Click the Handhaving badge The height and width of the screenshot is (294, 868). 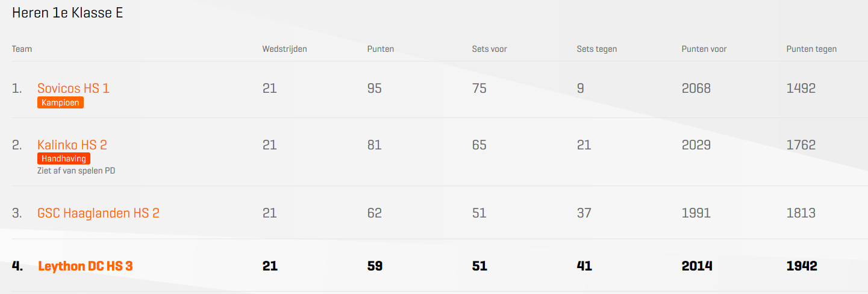point(64,159)
